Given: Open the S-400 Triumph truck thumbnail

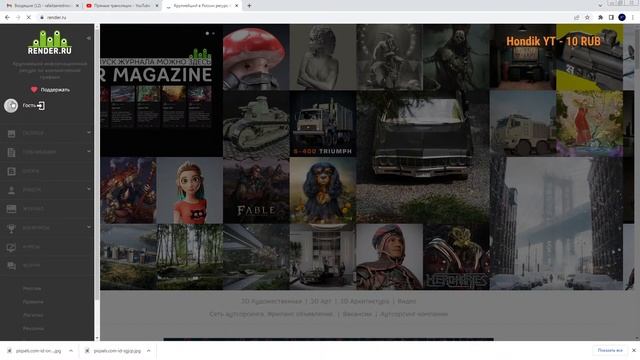Looking at the screenshot, I should pyautogui.click(x=323, y=124).
